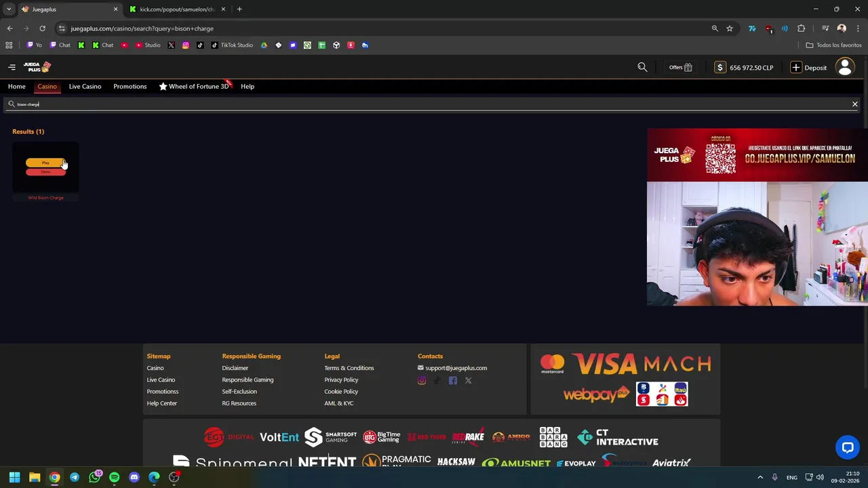Open the Help menu item
Screen dimensions: 868x488
248,87
